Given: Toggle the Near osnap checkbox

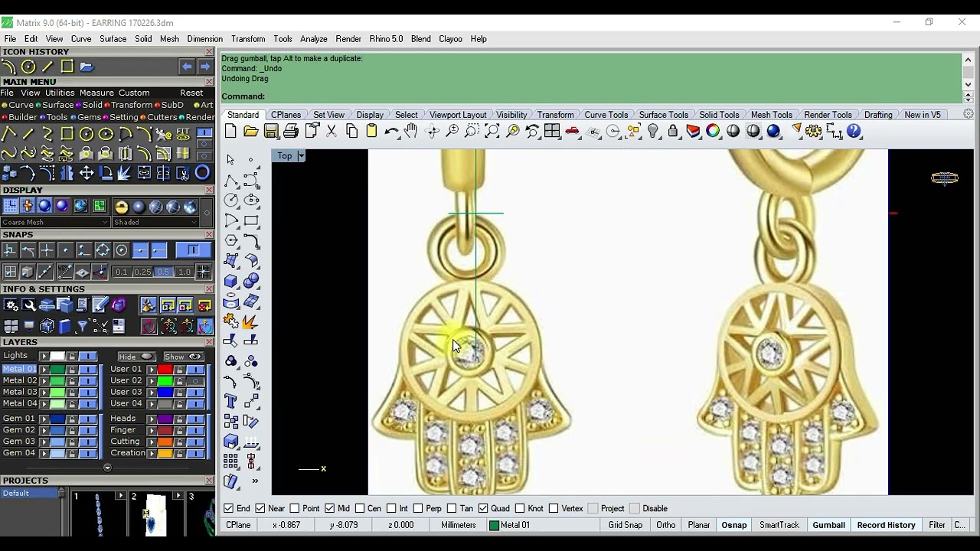Looking at the screenshot, I should (x=260, y=508).
